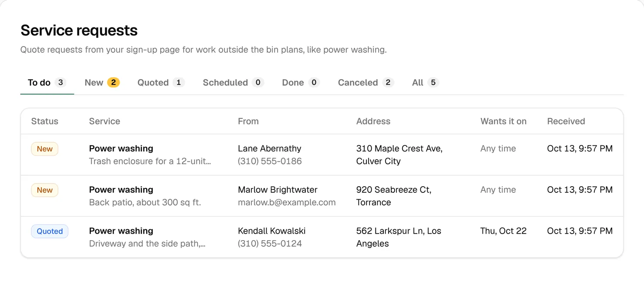
Task: Click received time in Lane Abernathy row
Action: point(580,148)
